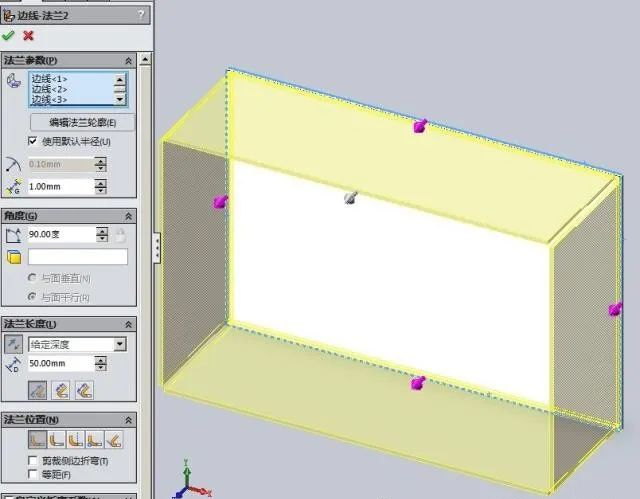Click the grayed 0.10mm radius field
This screenshot has width=640, height=499.
coord(61,164)
